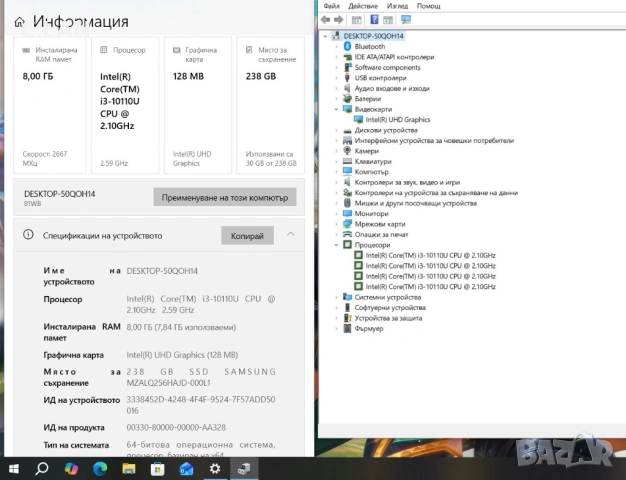
Task: Select Опашки за печат category
Action: pos(381,234)
